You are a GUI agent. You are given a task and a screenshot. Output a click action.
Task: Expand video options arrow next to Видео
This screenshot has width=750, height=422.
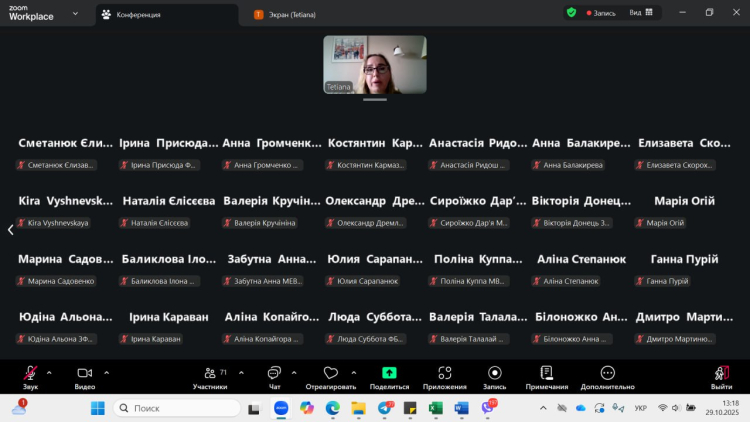coord(107,372)
